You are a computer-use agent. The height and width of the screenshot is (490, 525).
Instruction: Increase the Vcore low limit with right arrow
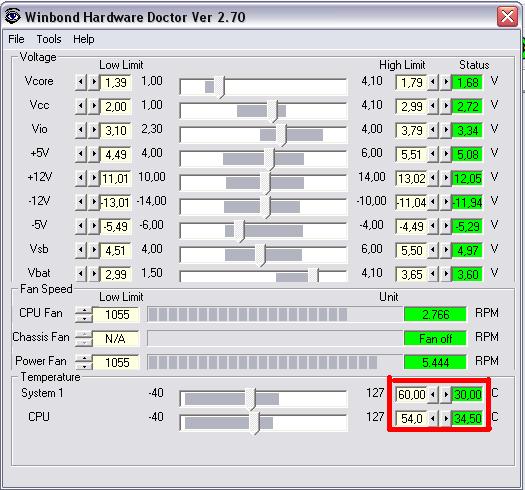pyautogui.click(x=94, y=82)
